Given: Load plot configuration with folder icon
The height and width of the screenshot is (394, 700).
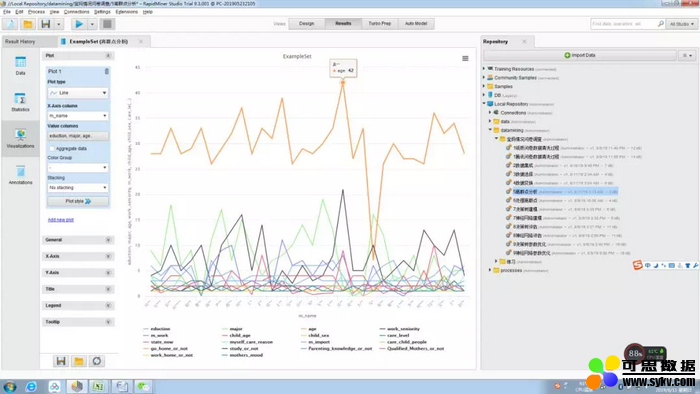Looking at the screenshot, I should (79, 361).
